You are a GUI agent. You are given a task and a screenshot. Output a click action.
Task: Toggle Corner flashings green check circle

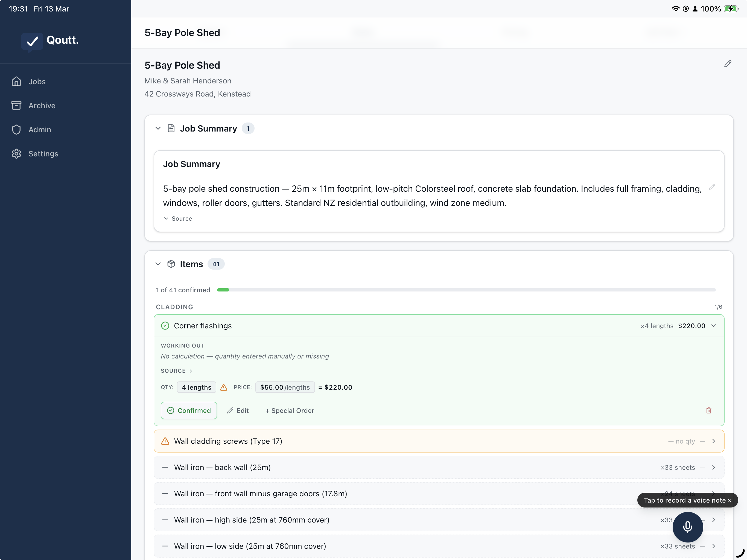point(165,326)
